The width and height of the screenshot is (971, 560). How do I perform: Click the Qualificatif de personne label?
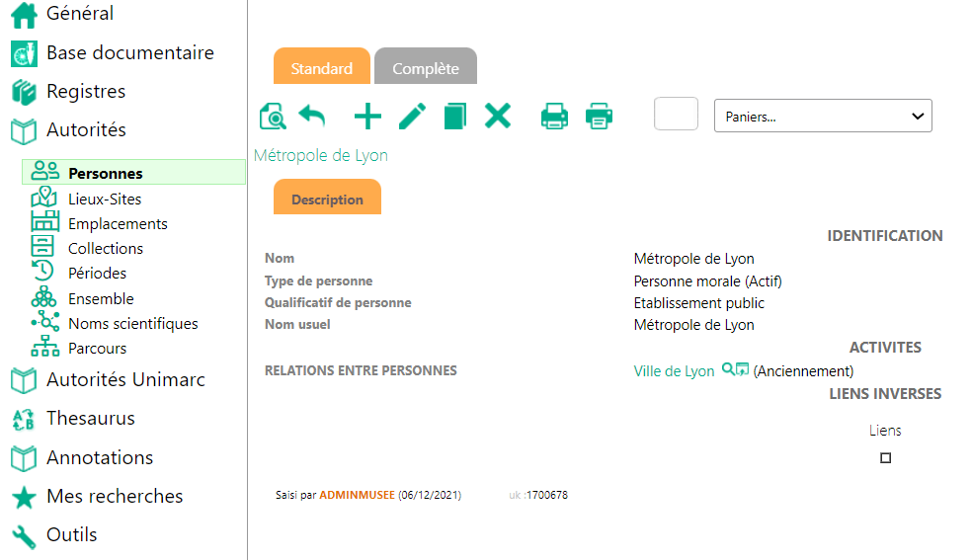coord(338,302)
